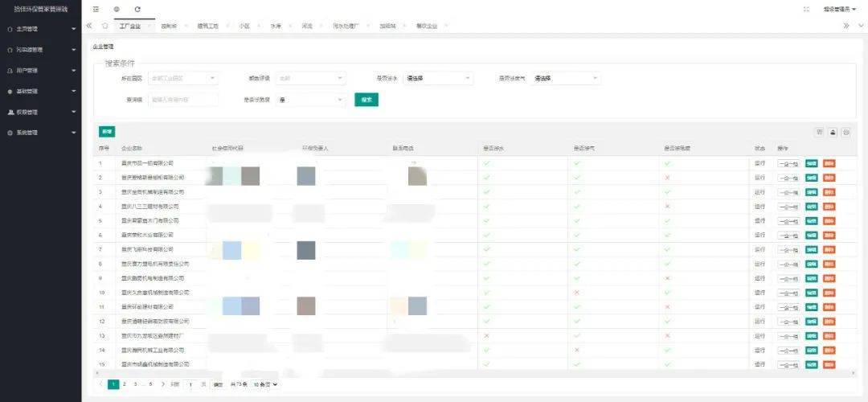Click the table print icon
Image resolution: width=868 pixels, height=402 pixels.
pos(846,131)
